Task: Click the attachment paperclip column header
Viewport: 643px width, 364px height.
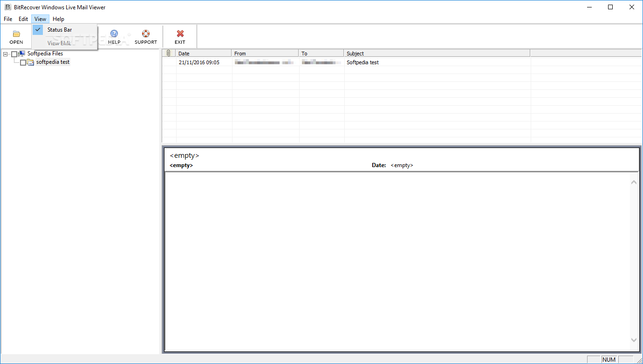Action: [169, 53]
